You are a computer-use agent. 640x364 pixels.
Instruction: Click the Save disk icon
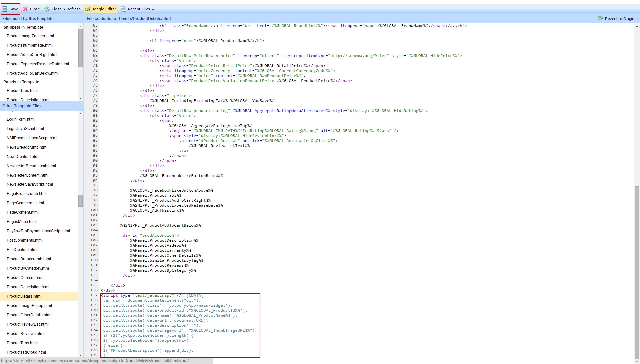click(5, 9)
